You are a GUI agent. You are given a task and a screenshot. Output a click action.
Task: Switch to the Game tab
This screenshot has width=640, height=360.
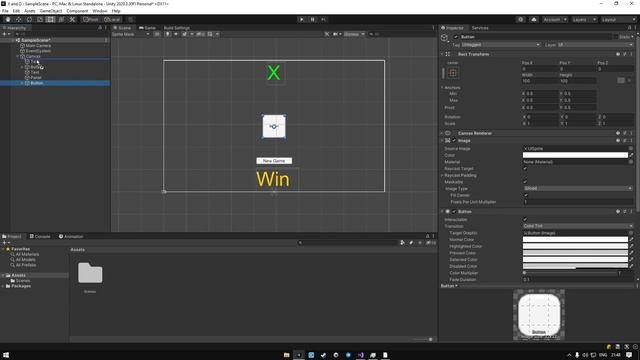148,28
